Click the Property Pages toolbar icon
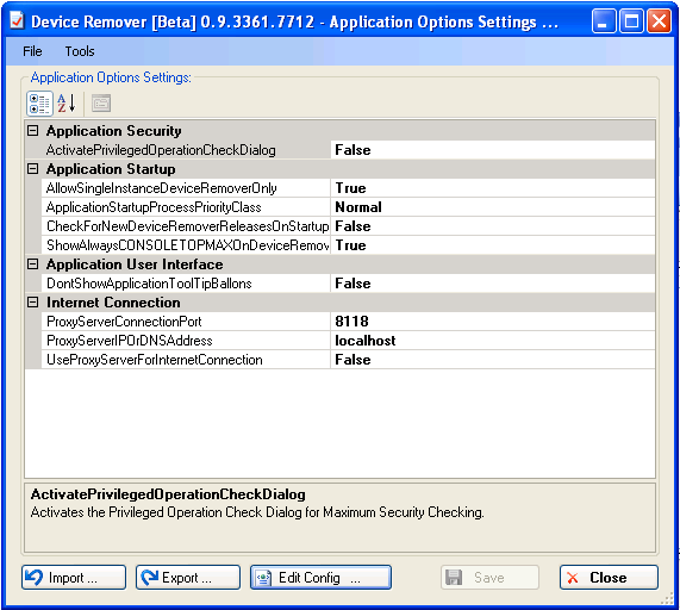The image size is (680, 610). [x=101, y=103]
